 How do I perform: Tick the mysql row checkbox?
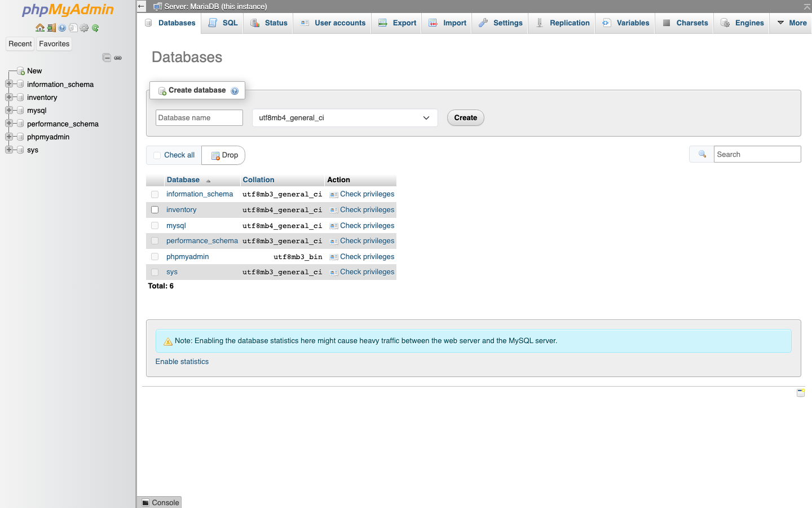155,226
